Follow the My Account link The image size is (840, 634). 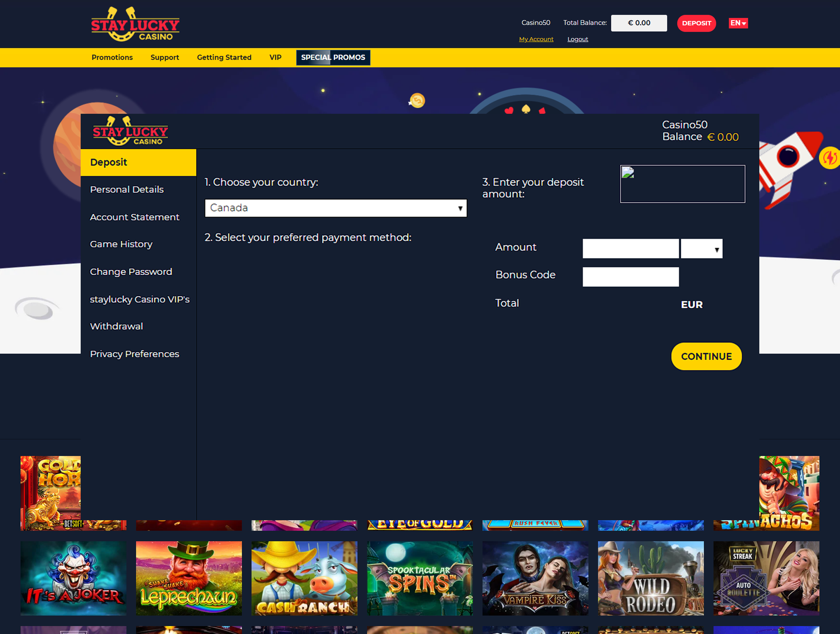pos(536,39)
